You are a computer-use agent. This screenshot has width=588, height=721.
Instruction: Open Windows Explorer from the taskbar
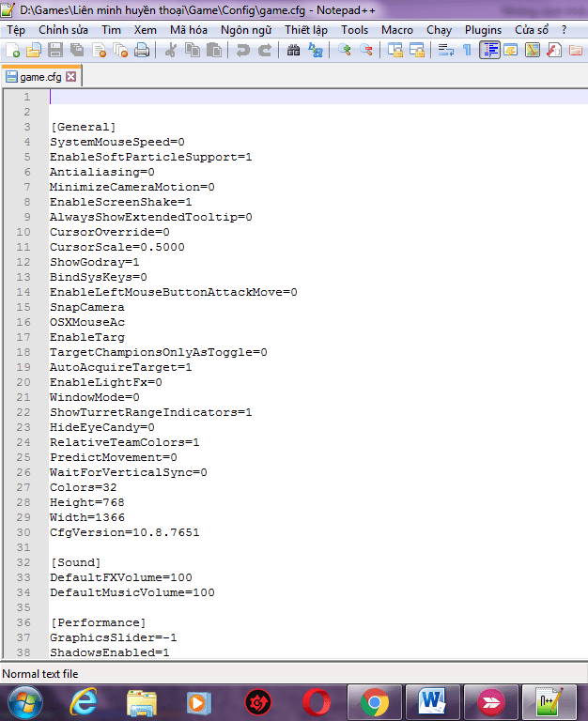point(141,702)
